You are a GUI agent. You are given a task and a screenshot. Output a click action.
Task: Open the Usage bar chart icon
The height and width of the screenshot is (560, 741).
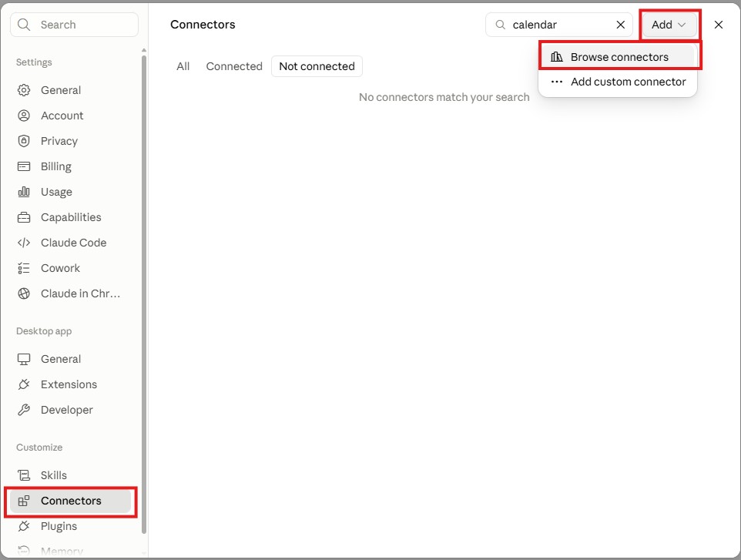pos(24,192)
